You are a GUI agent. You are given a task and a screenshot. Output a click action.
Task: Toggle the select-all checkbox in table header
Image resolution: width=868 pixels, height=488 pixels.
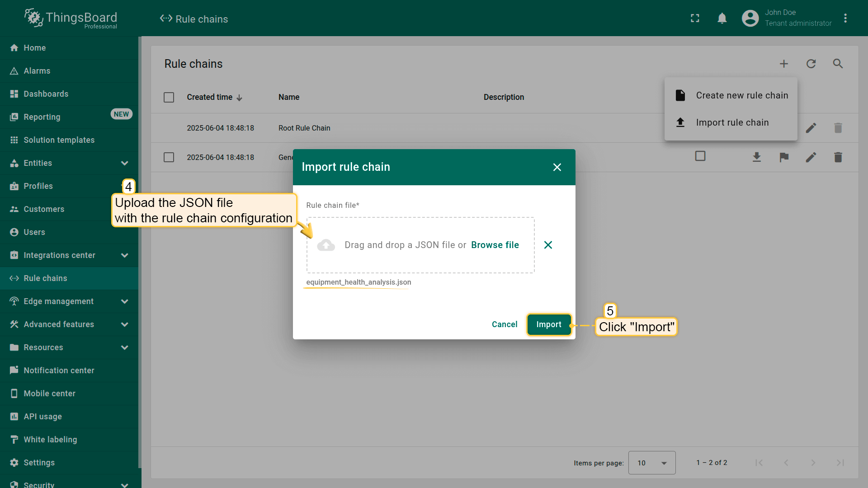pyautogui.click(x=169, y=97)
